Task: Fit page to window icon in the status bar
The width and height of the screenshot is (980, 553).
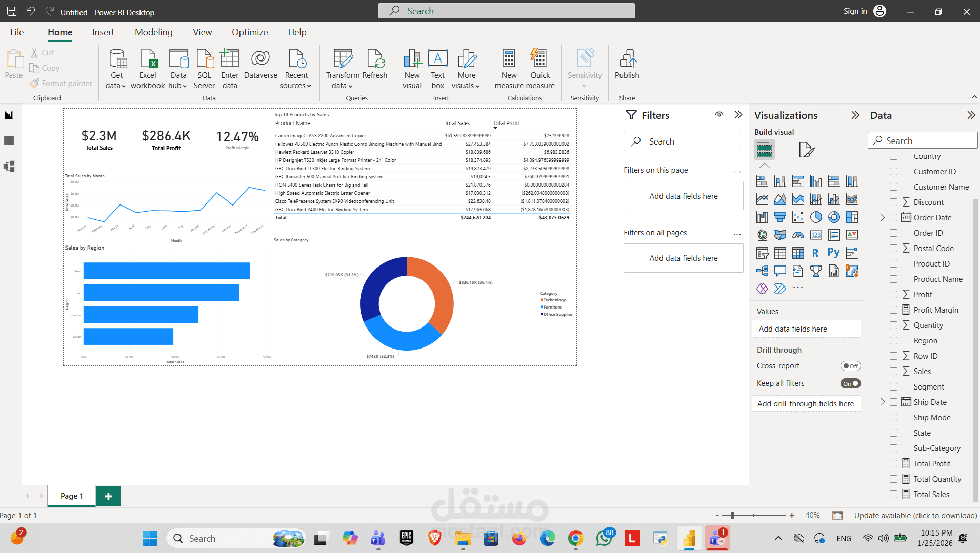Action: pos(837,515)
